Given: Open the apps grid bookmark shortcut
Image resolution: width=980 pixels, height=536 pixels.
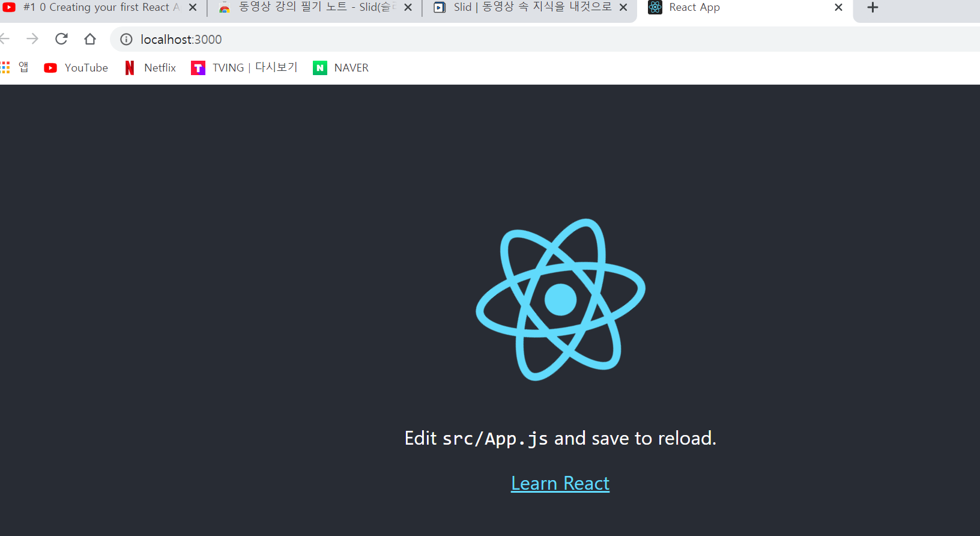Looking at the screenshot, I should tap(14, 67).
